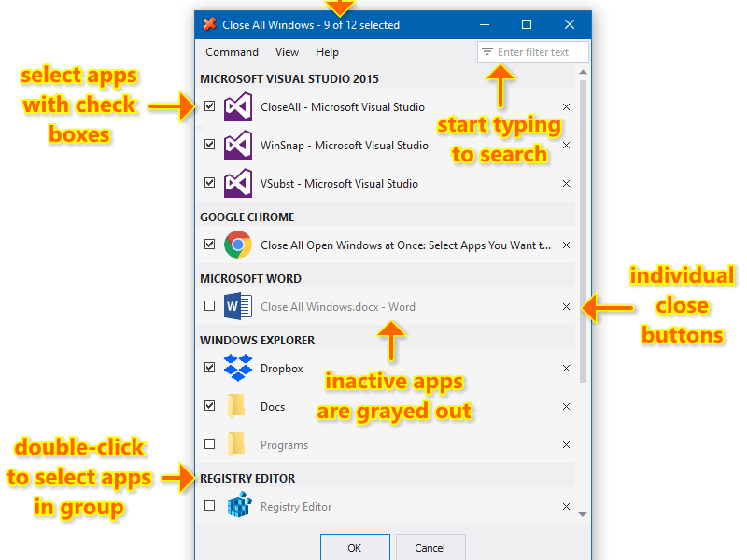Image resolution: width=747 pixels, height=560 pixels.
Task: Click the scrollbar down arrow
Action: coord(583,514)
